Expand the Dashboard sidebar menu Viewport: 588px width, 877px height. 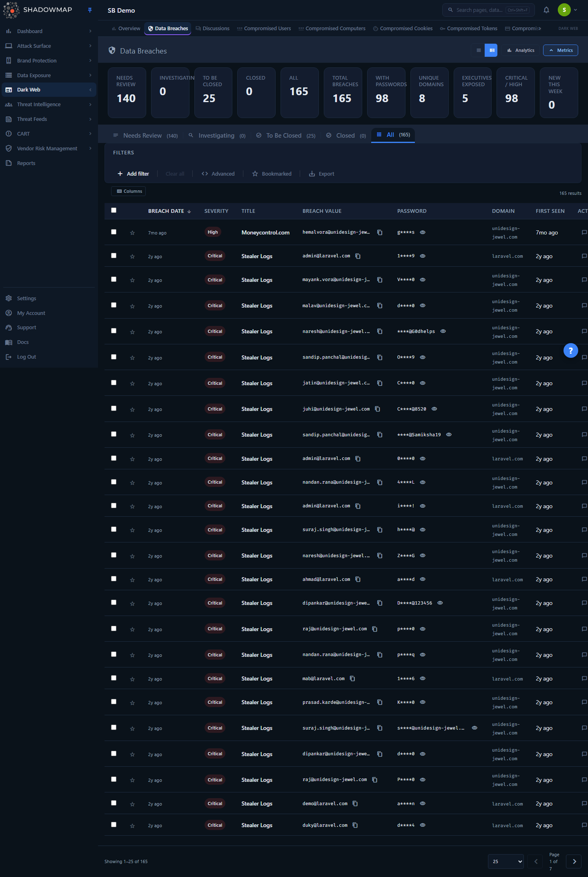(49, 31)
